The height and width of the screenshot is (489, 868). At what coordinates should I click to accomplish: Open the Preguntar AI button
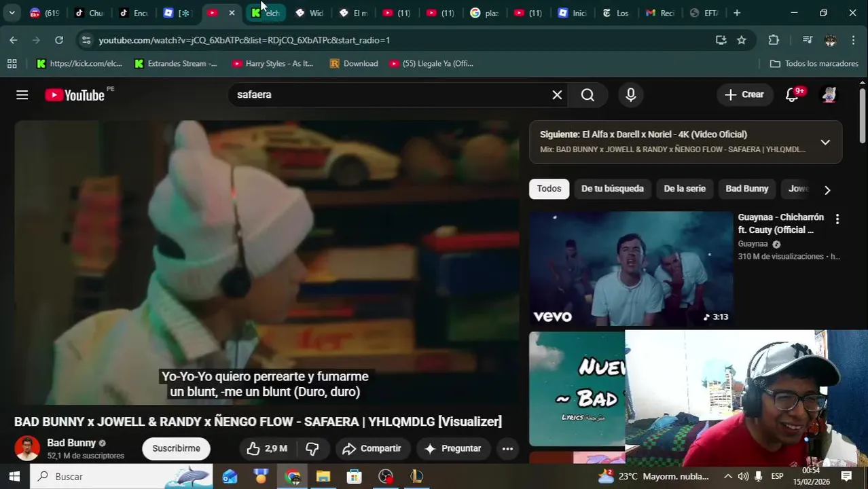(x=452, y=448)
